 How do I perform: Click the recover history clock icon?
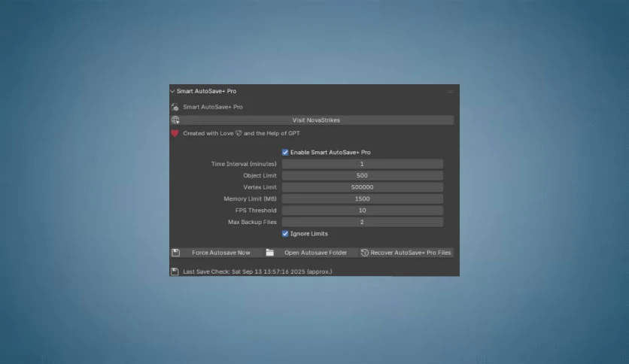pyautogui.click(x=365, y=253)
